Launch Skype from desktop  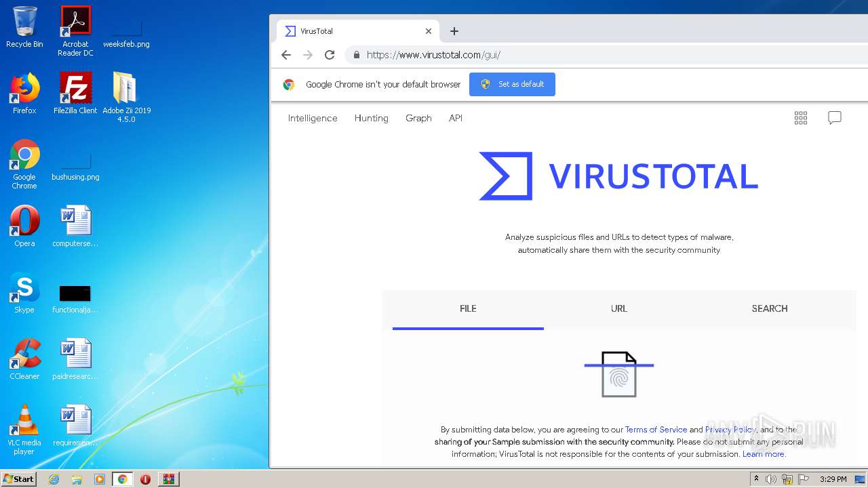24,293
